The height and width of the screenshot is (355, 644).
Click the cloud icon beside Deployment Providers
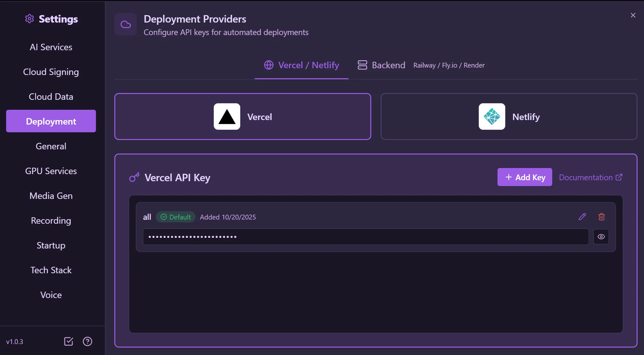pyautogui.click(x=126, y=24)
